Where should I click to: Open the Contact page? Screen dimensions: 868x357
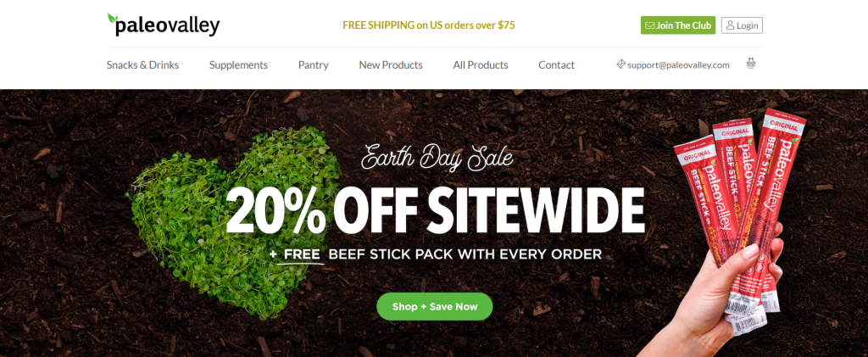(x=556, y=64)
